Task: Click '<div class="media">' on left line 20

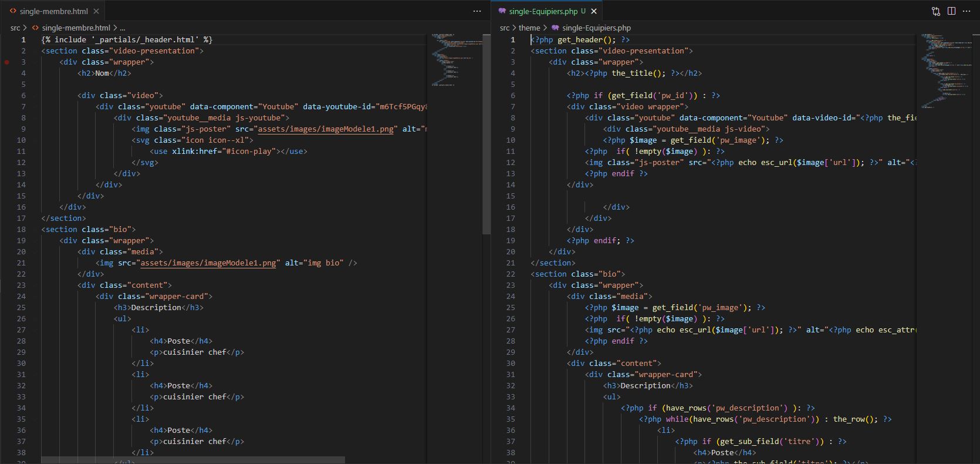Action: [x=120, y=251]
